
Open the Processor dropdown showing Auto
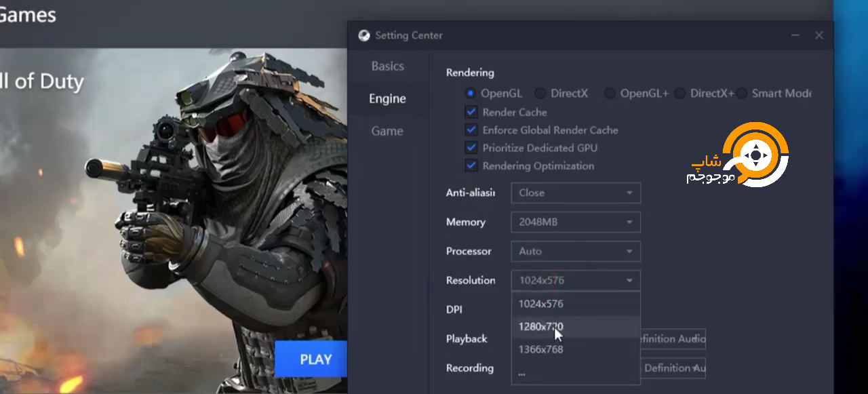click(576, 251)
